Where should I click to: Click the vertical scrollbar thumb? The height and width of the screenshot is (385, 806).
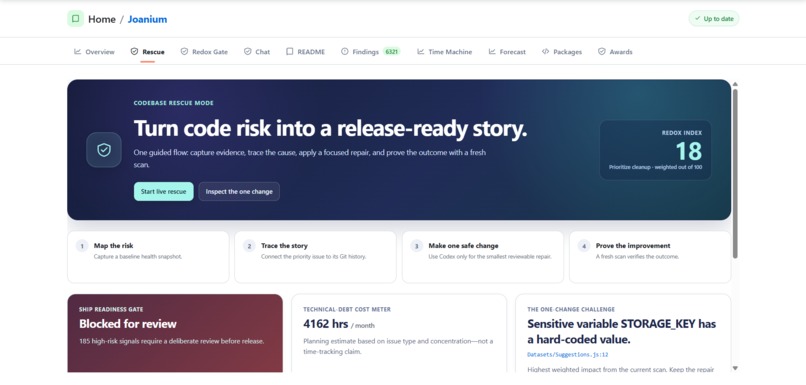coord(735,173)
